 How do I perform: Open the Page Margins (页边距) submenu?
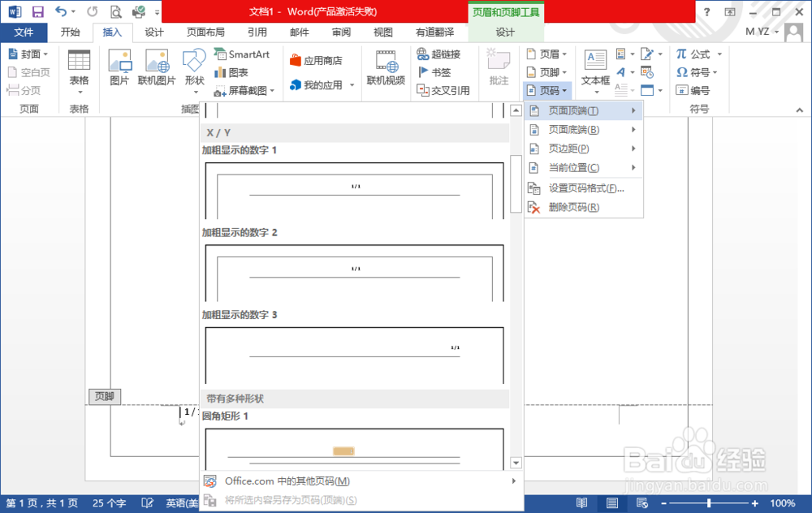coord(583,149)
